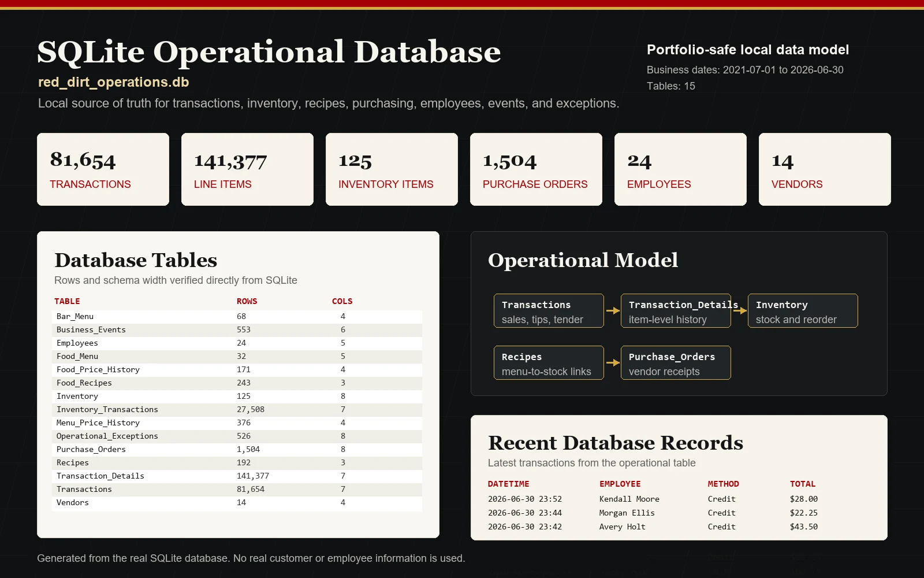
Task: Click the Tables: 15 text
Action: [x=671, y=86]
